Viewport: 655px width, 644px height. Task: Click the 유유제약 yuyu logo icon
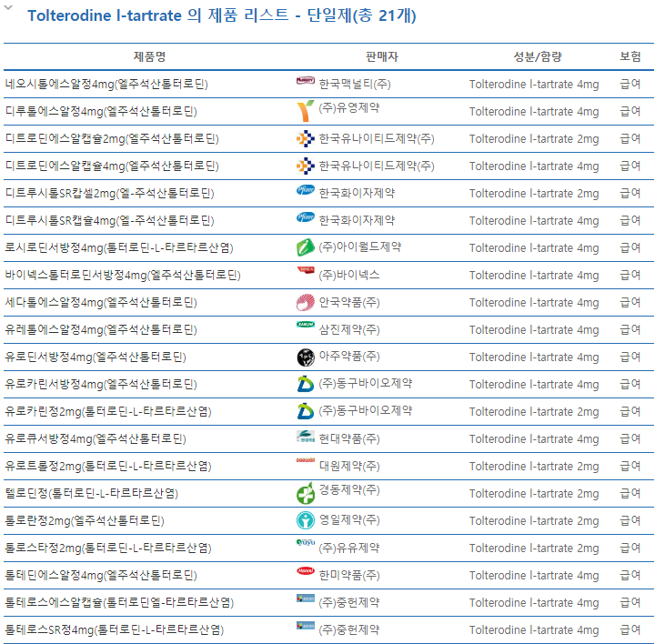[x=306, y=542]
